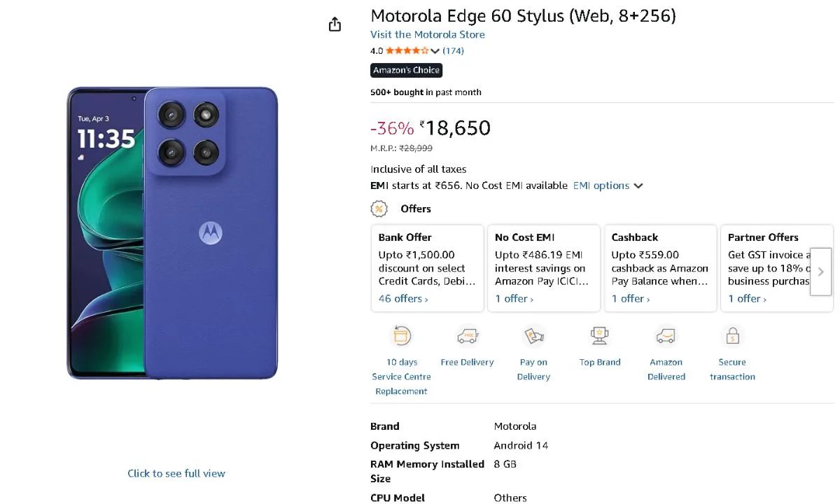Open the 174 ratings link
840x504 pixels.
(454, 50)
